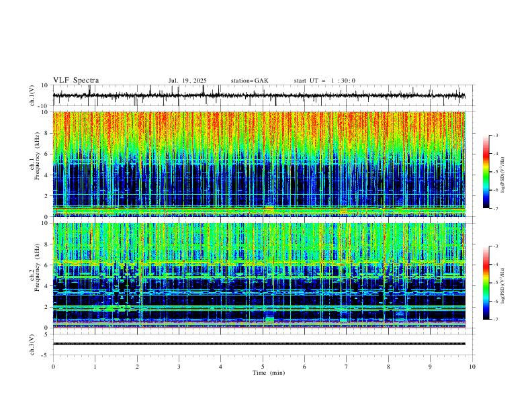The image size is (532, 411).
Task: Click the "Time (min)" x-axis label
Action: coord(269,373)
